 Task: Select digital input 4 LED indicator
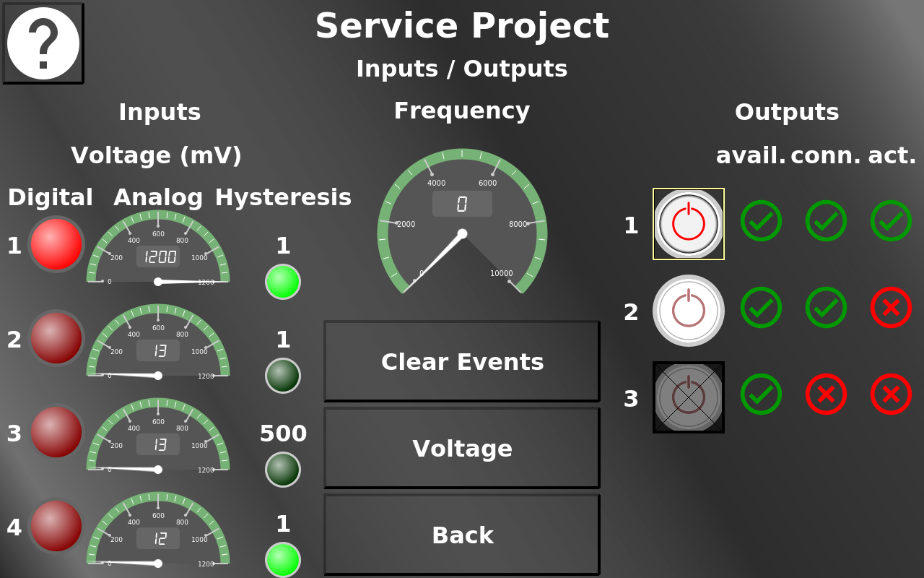click(x=56, y=526)
